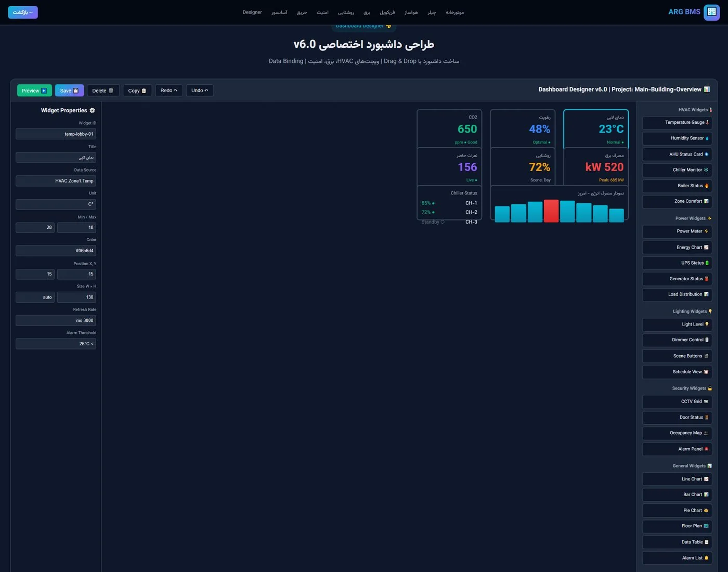Edit the Alarm Threshold field

pos(56,344)
